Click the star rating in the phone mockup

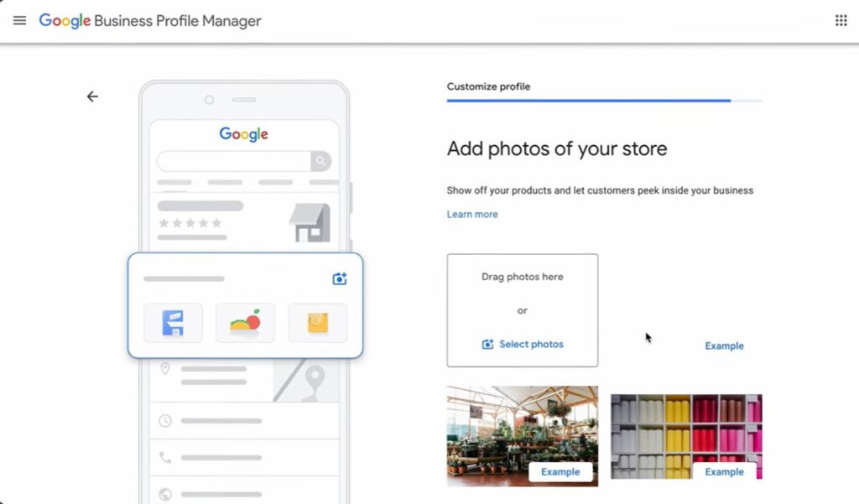point(190,223)
